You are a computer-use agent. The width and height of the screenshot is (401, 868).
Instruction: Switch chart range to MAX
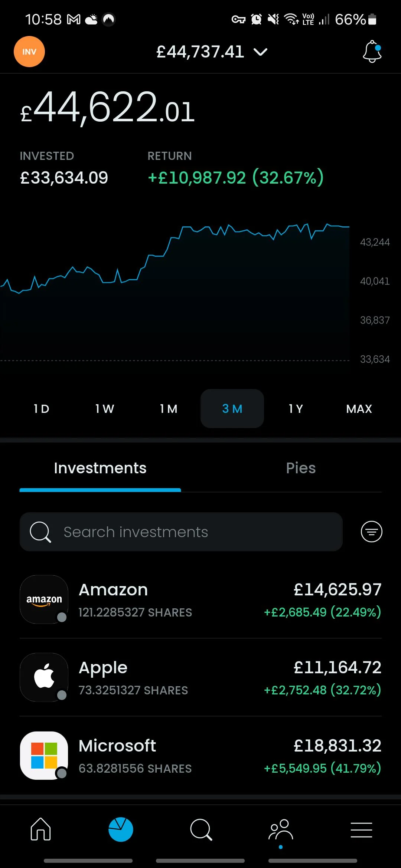(359, 409)
